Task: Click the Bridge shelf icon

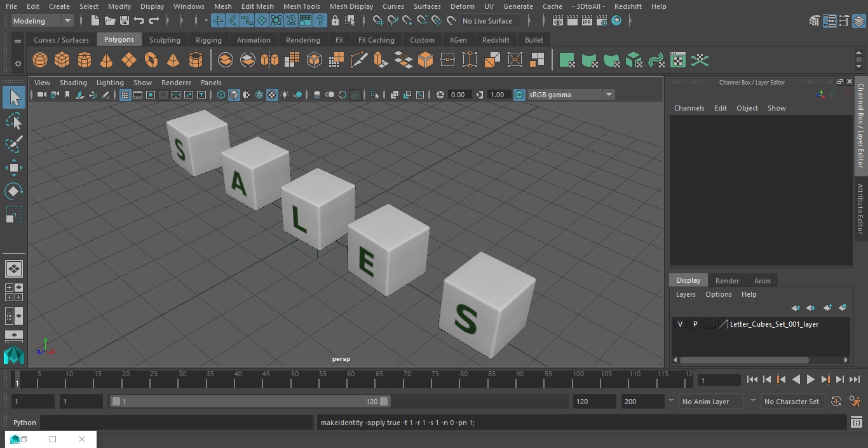Action: (403, 60)
